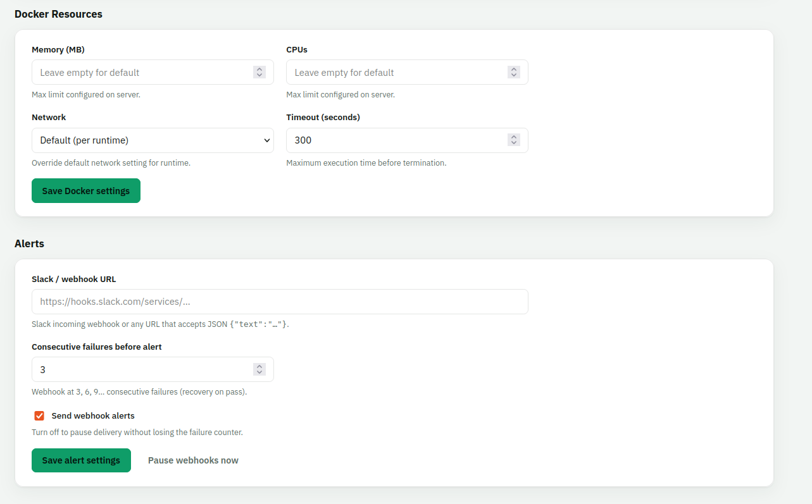Image resolution: width=812 pixels, height=504 pixels.
Task: Click the Consecutive failures field showing 3
Action: click(x=153, y=369)
